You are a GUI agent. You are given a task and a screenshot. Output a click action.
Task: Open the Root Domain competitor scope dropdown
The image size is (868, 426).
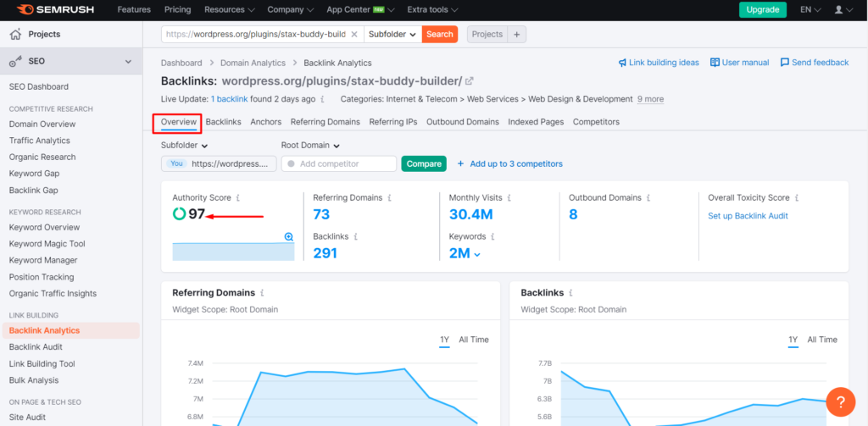pyautogui.click(x=310, y=146)
